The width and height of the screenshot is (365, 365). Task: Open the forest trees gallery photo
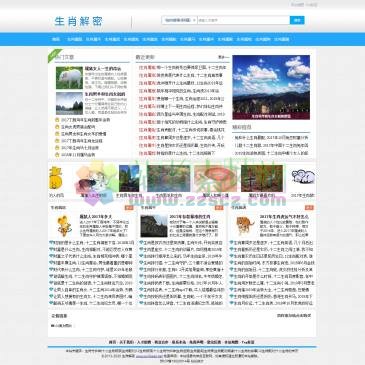coord(262,178)
